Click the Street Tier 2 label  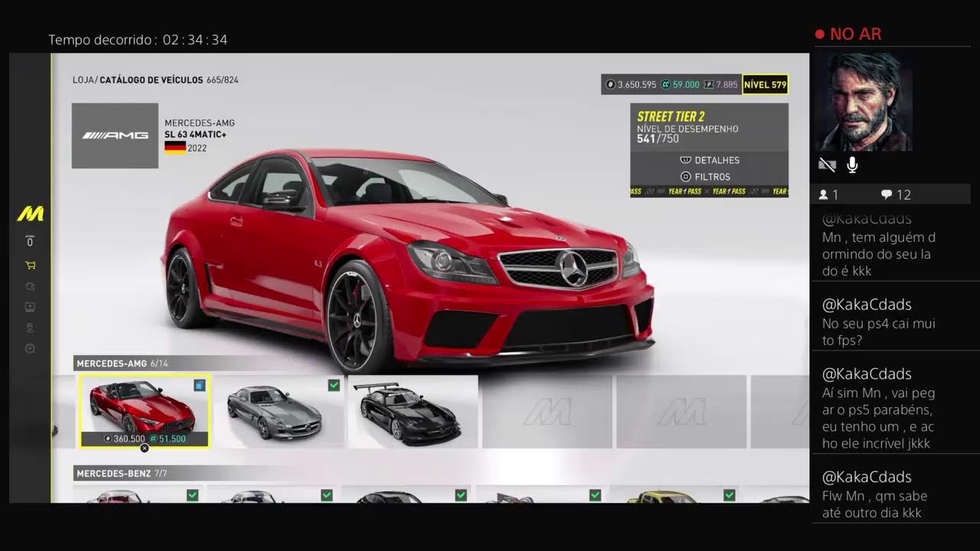coord(671,116)
